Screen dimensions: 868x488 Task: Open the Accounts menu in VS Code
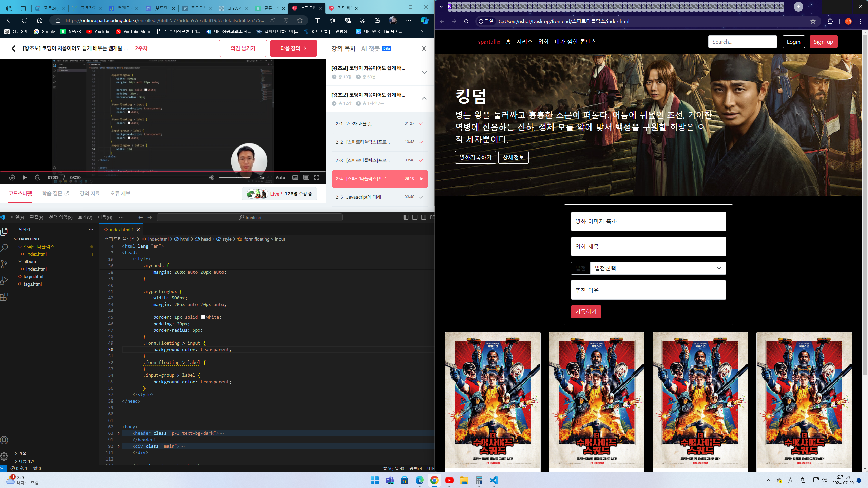[x=4, y=440]
